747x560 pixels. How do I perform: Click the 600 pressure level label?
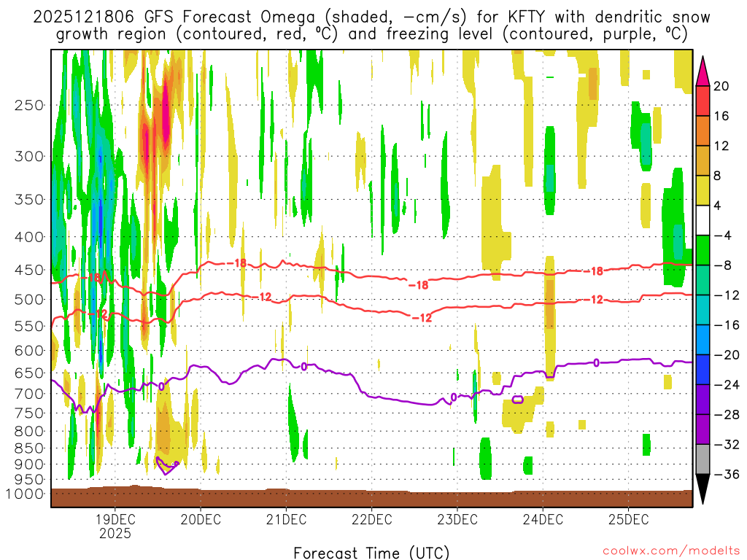[x=29, y=351]
